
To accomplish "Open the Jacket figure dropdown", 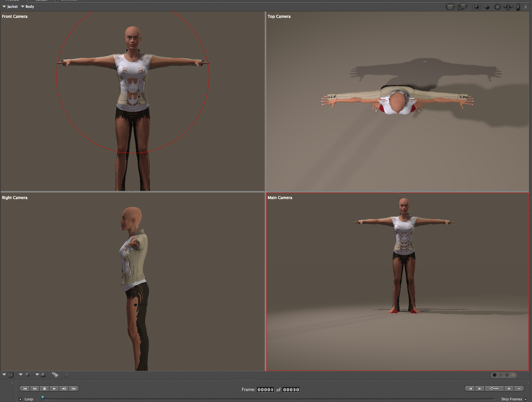I will pos(10,6).
